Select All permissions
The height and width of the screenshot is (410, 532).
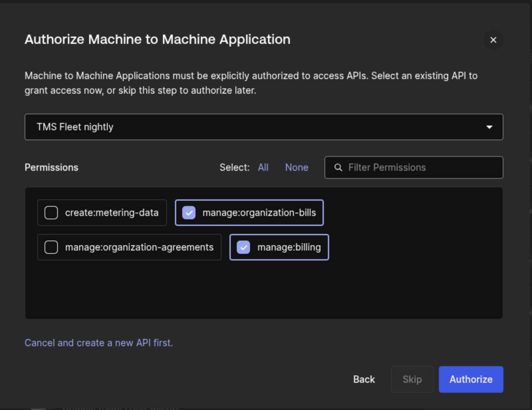tap(263, 167)
